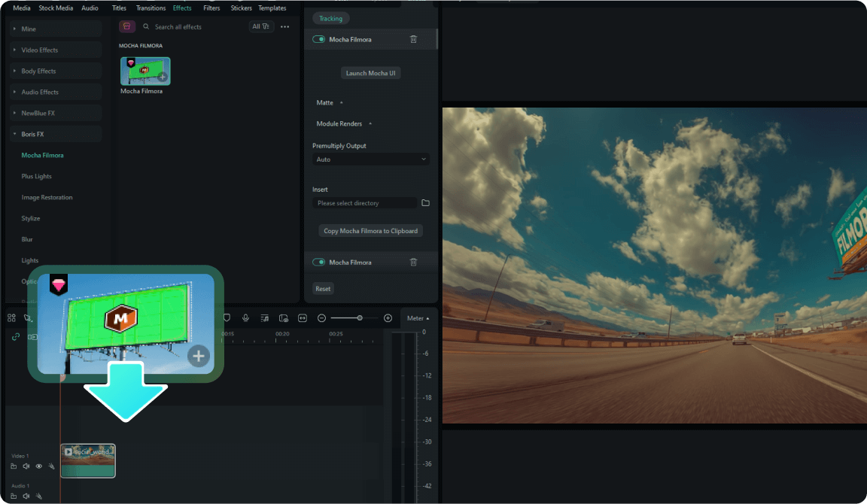Image resolution: width=867 pixels, height=504 pixels.
Task: Mute the Video 1 track
Action: tap(26, 466)
